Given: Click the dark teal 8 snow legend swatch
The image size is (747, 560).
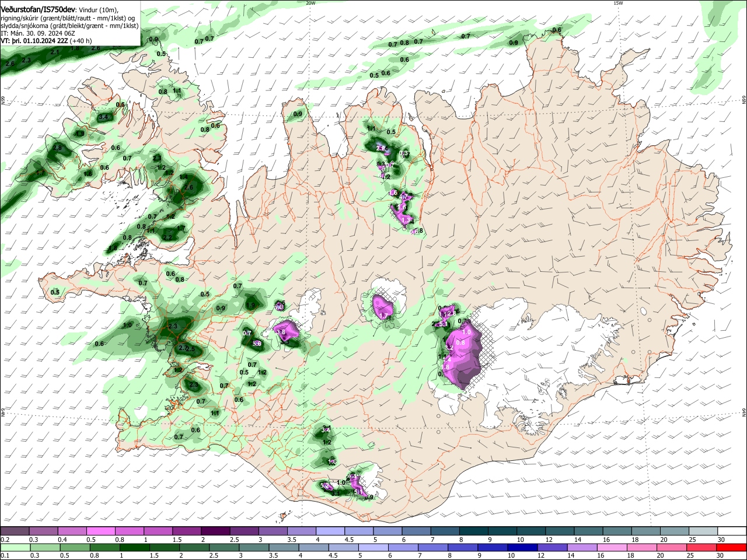Looking at the screenshot, I should 473,531.
